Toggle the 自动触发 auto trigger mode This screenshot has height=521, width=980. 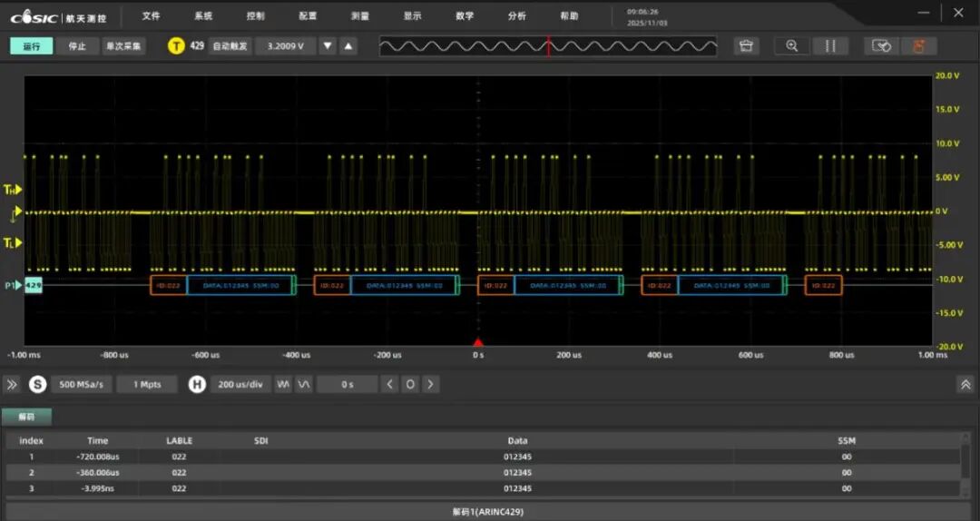pyautogui.click(x=230, y=46)
